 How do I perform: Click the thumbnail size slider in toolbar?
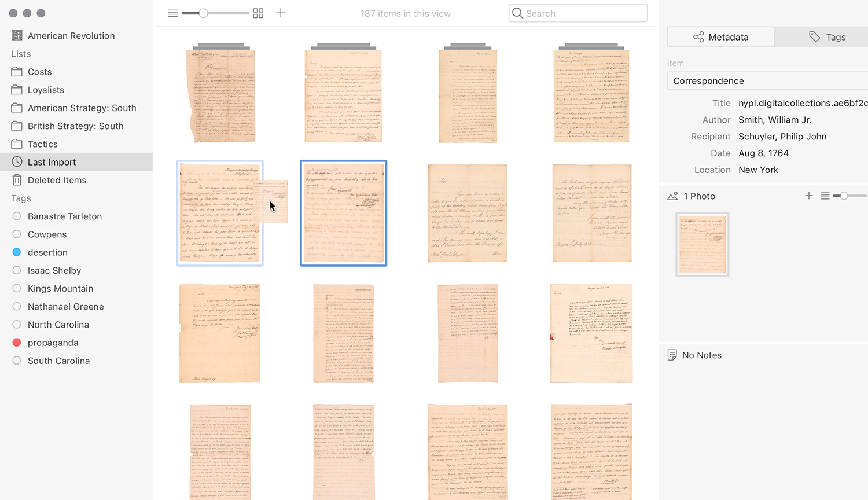tap(204, 13)
